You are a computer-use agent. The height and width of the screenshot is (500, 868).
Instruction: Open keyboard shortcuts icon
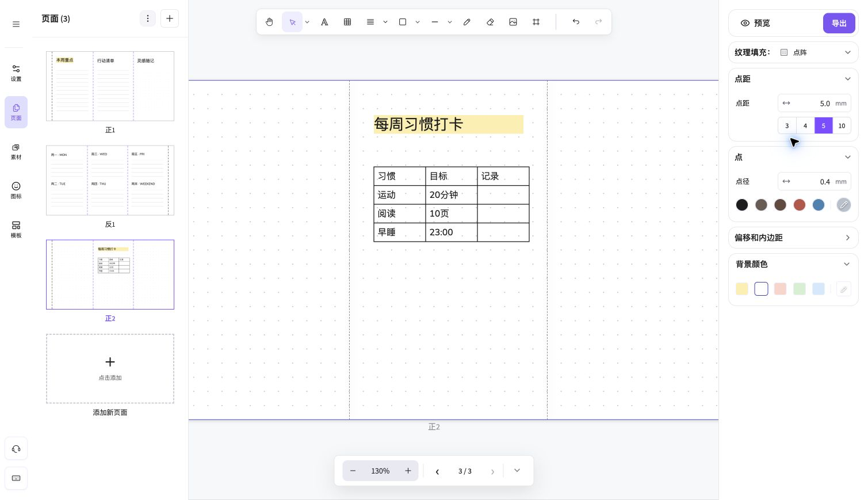[16, 478]
